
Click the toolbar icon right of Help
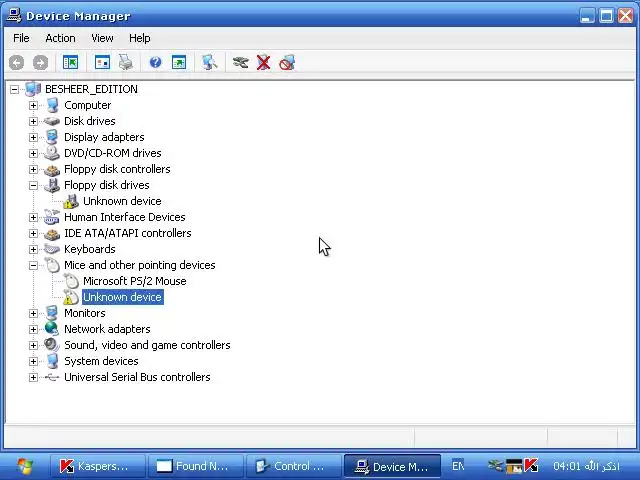point(179,62)
